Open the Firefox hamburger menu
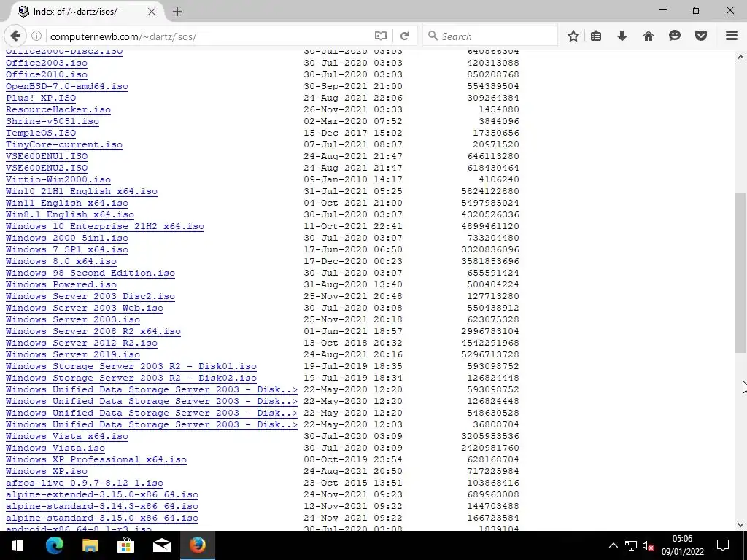This screenshot has height=560, width=747. click(x=732, y=36)
